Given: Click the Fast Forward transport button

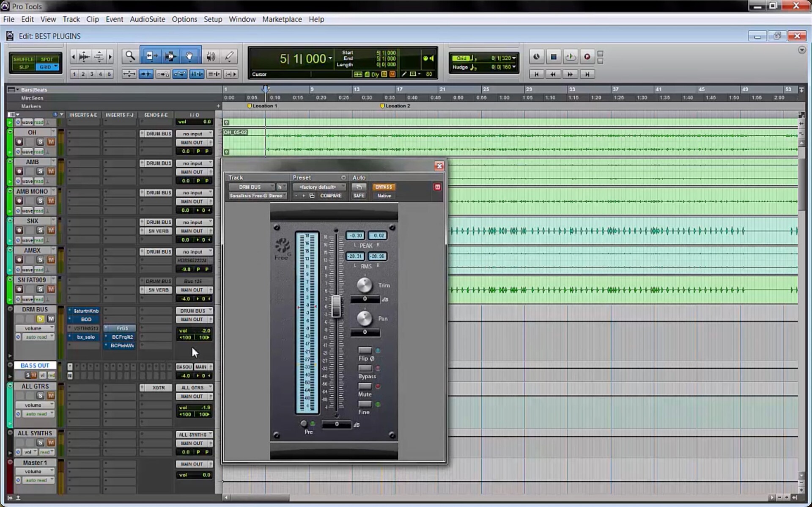Looking at the screenshot, I should point(570,74).
